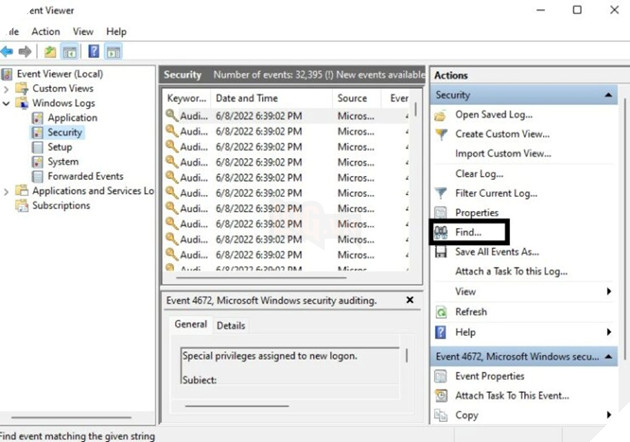The width and height of the screenshot is (630, 442).
Task: Open the Action menu
Action: pos(45,31)
